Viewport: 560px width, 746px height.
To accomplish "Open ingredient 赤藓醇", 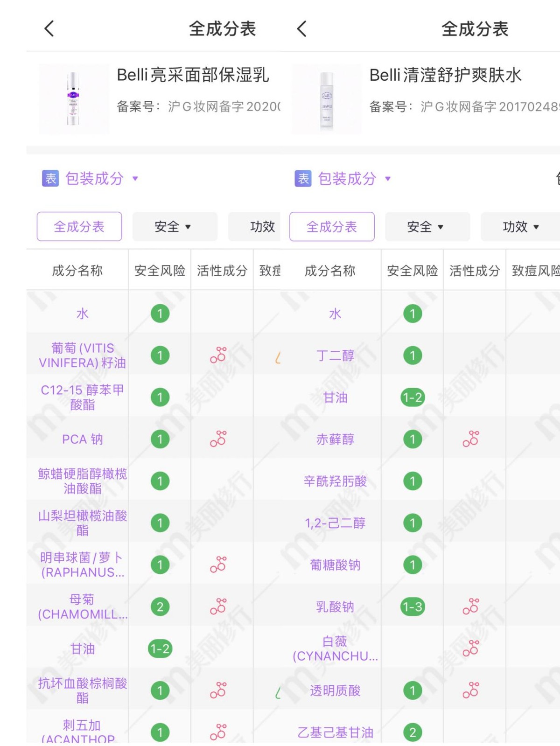I will coord(335,439).
